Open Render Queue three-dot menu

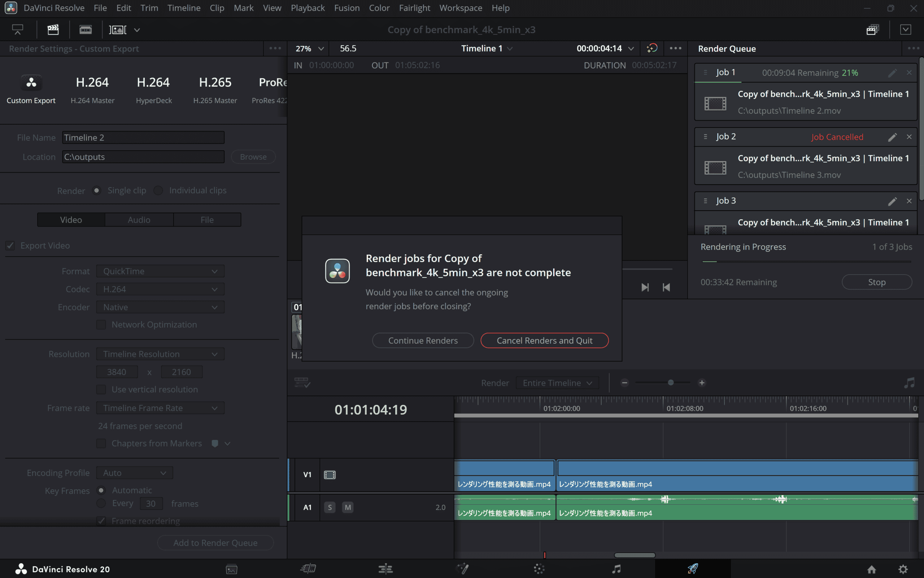pos(913,48)
